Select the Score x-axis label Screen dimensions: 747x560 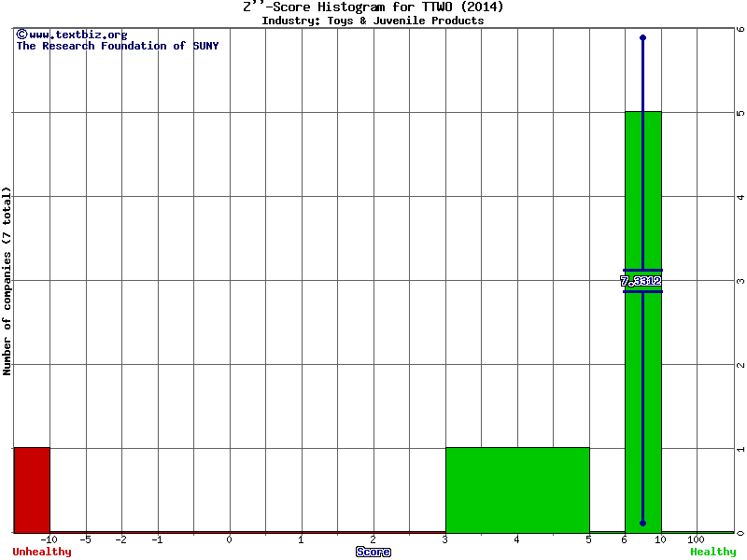point(373,552)
